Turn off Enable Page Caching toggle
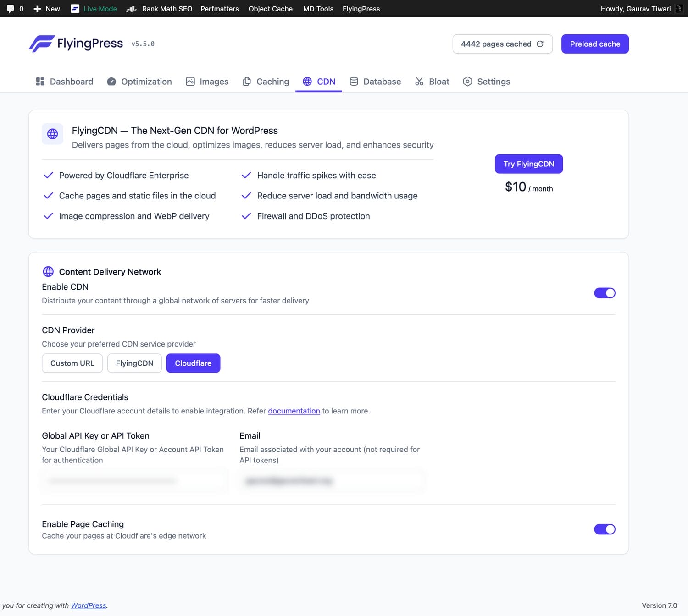Screen dimensions: 688x616 pyautogui.click(x=605, y=529)
